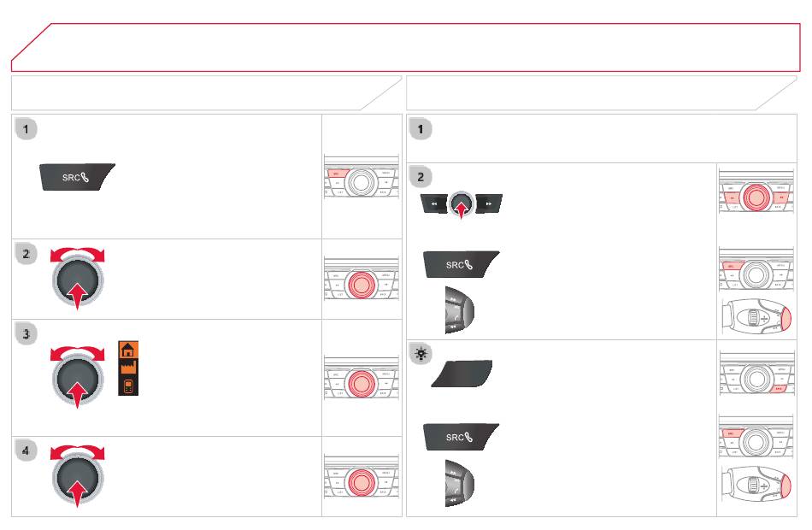This screenshot has width=812, height=530.
Task: Click the fast-forward button beside the dial
Action: click(488, 203)
